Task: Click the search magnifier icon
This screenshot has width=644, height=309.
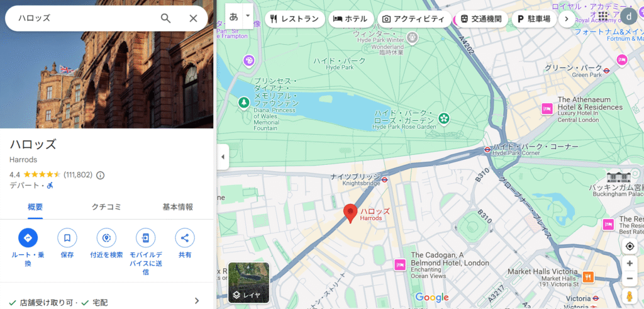Action: click(165, 18)
